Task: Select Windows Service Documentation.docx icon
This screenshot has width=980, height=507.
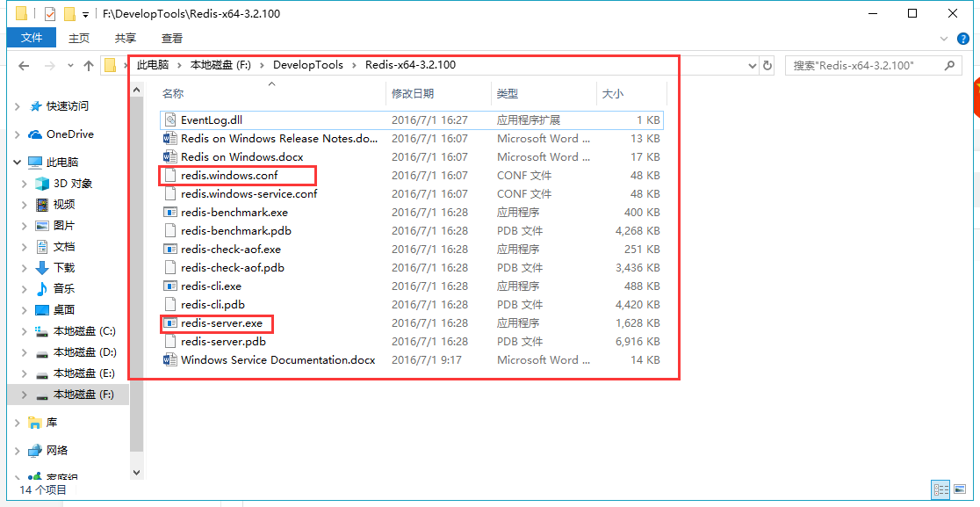Action: point(170,360)
